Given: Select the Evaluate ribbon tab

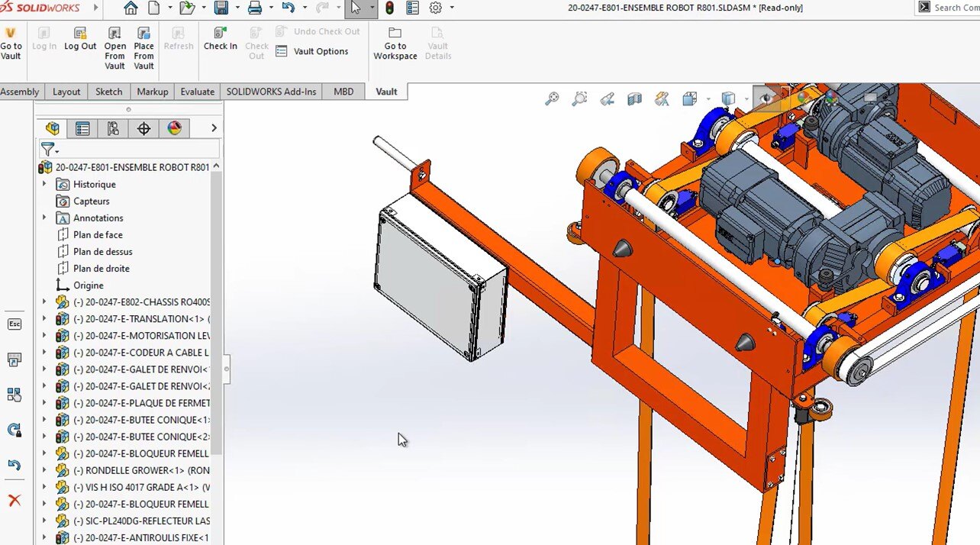Looking at the screenshot, I should [x=198, y=92].
